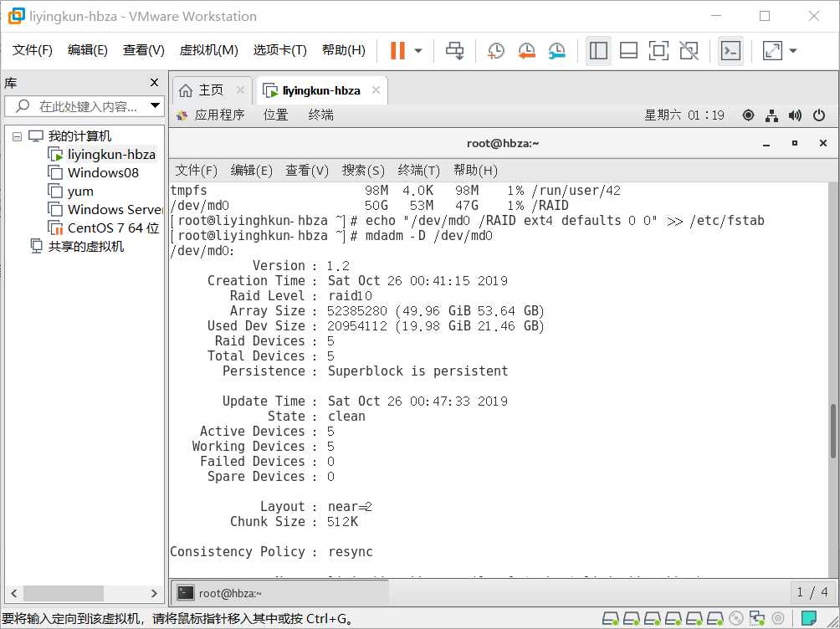This screenshot has height=629, width=840.
Task: Close the 主页 tab
Action: 240,90
